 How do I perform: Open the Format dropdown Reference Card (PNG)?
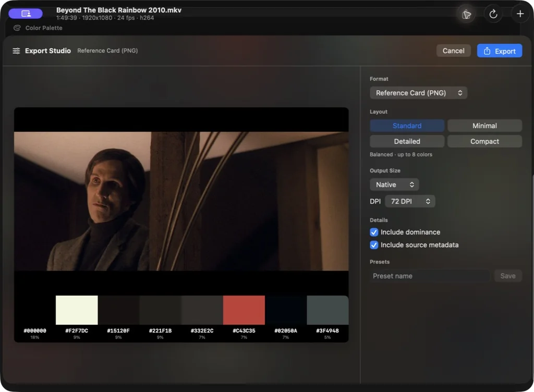(x=418, y=93)
